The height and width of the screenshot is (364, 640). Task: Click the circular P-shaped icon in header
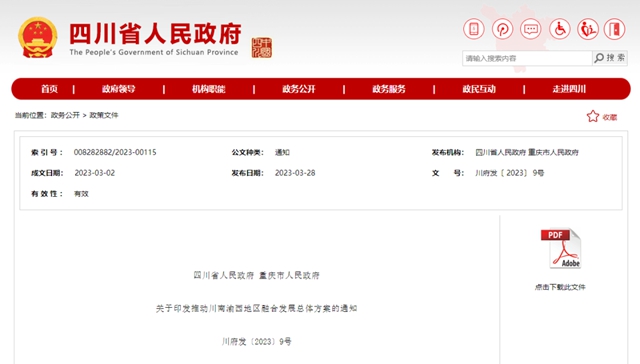tap(502, 29)
